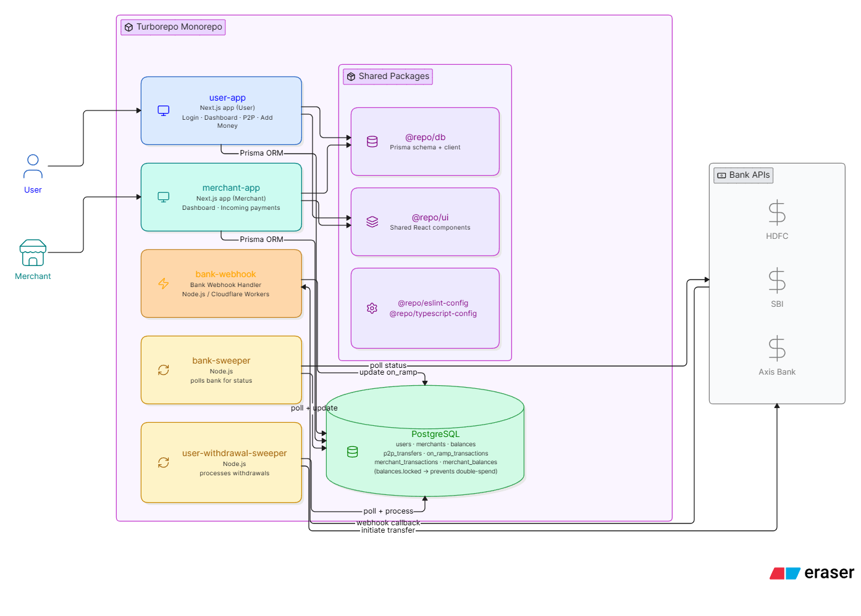Select the @repo/ui title text
The height and width of the screenshot is (616, 861).
[x=430, y=217]
